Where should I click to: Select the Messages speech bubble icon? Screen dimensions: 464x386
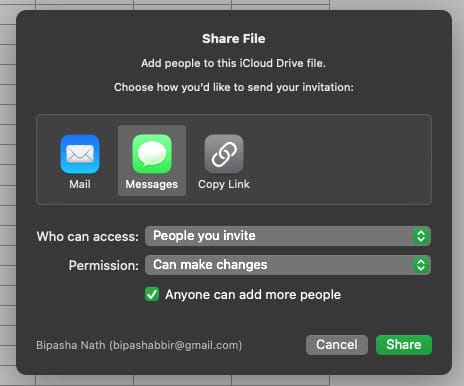pyautogui.click(x=152, y=154)
